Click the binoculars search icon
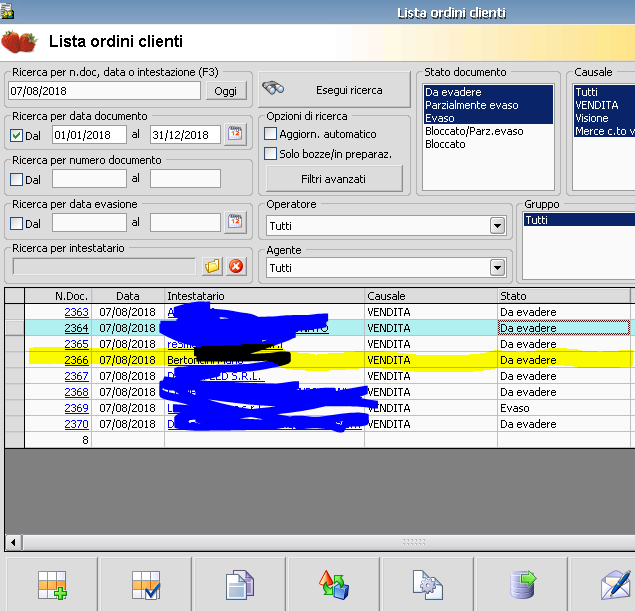The height and width of the screenshot is (611, 635). tap(273, 88)
